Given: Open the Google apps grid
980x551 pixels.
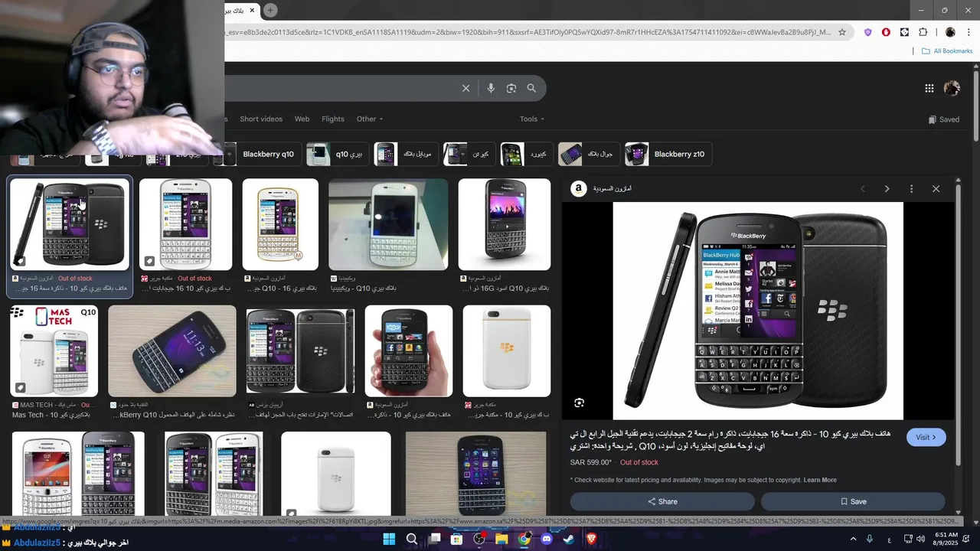Looking at the screenshot, I should tap(929, 88).
